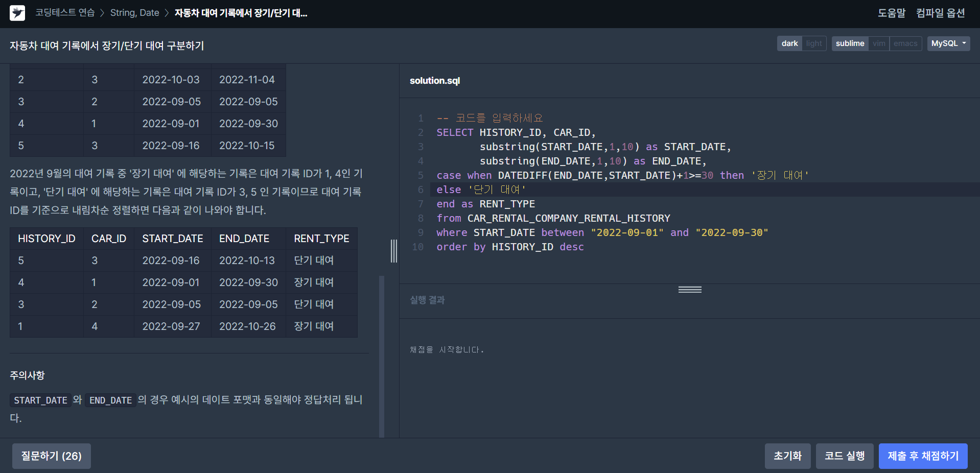Click the START_DATE inline code label
The width and height of the screenshot is (980, 473).
[x=40, y=400]
